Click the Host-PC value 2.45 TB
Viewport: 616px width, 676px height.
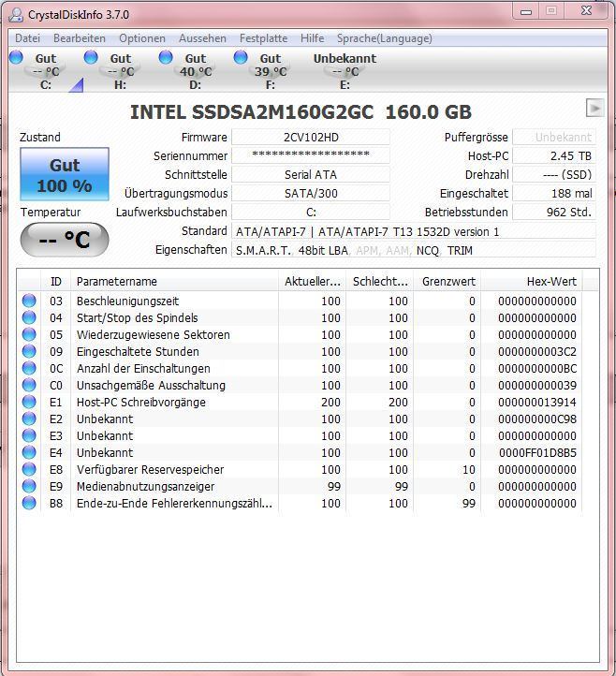coord(554,155)
